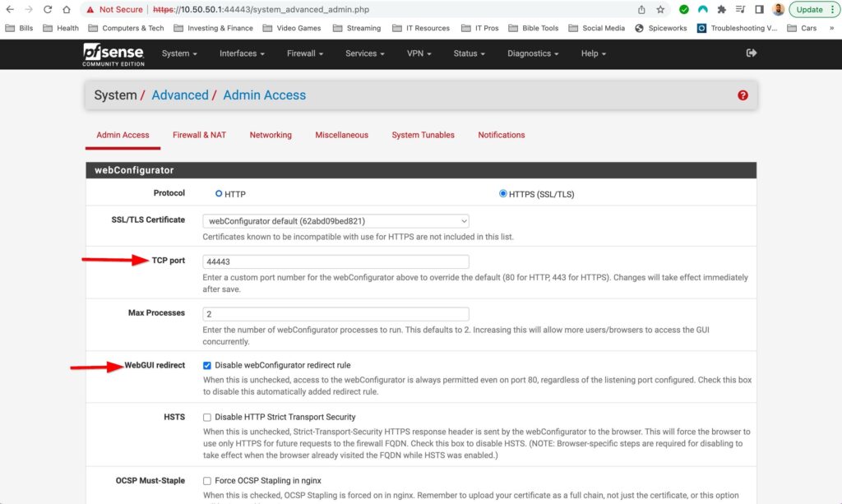The width and height of the screenshot is (842, 504).
Task: Click the browser forward arrow
Action: coord(29,10)
